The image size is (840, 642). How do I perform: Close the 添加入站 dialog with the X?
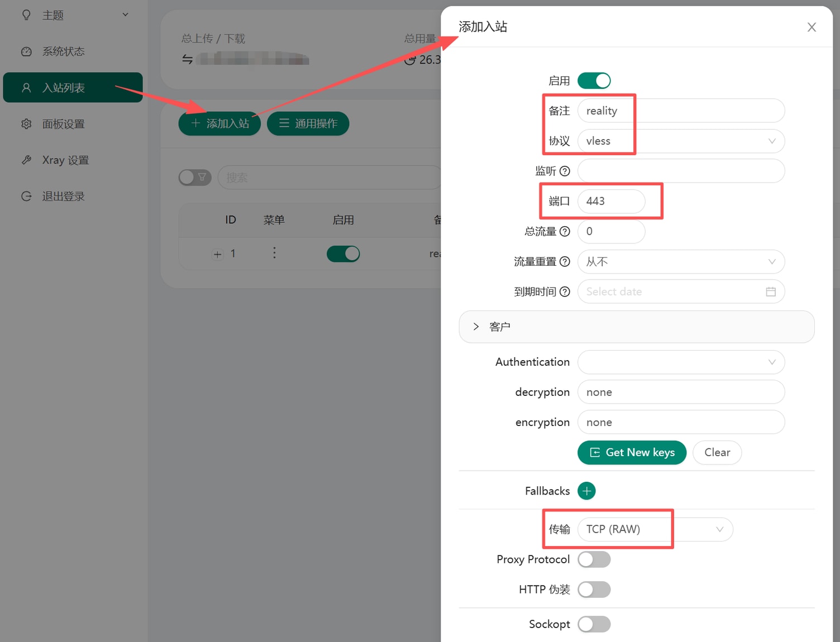[812, 27]
